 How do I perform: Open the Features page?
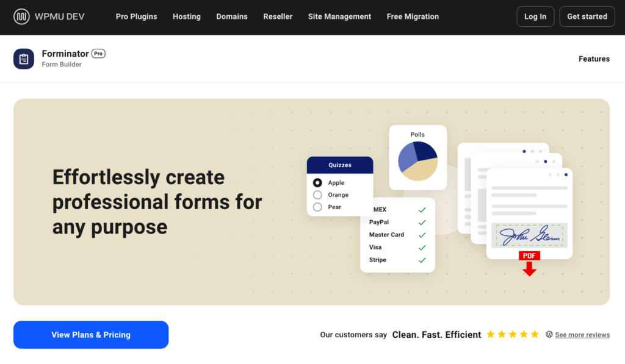pos(594,59)
